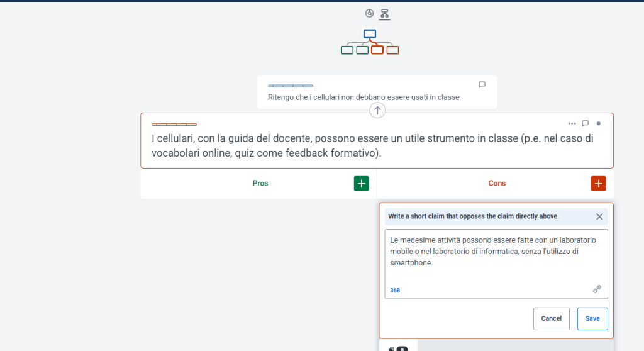Select the blue root node in the minimap

[x=370, y=34]
